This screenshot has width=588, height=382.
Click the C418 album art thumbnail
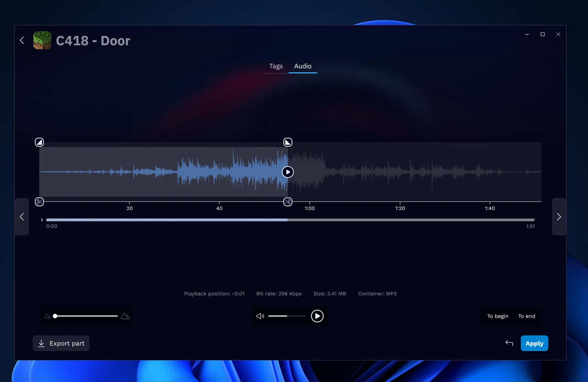click(42, 40)
